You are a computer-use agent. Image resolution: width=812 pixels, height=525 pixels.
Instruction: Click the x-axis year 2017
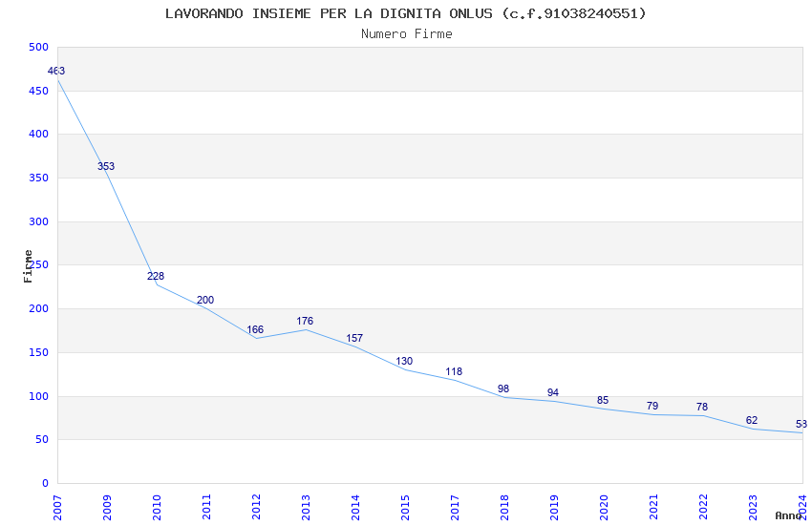click(455, 508)
